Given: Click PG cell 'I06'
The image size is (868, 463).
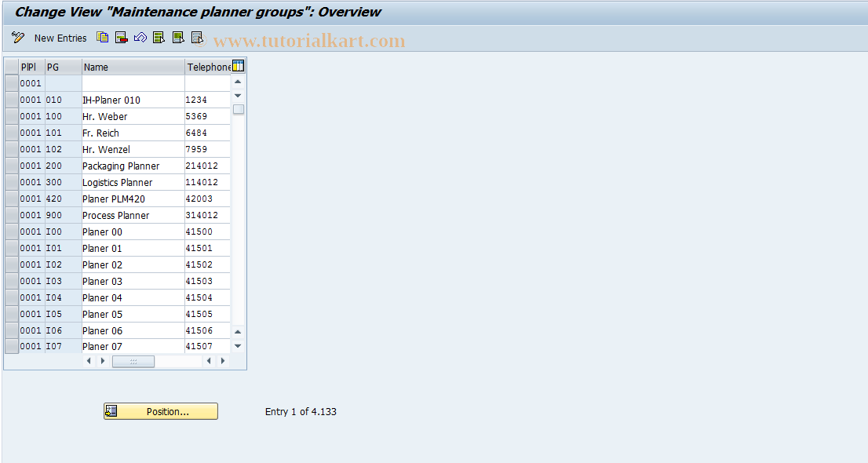Looking at the screenshot, I should click(63, 330).
